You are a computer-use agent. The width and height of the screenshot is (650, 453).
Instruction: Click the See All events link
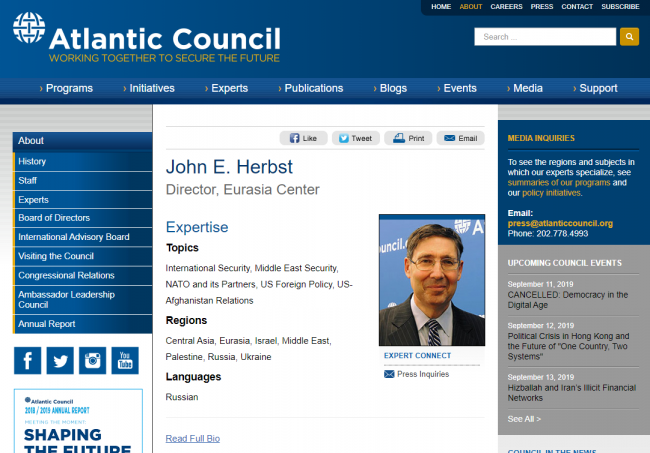pyautogui.click(x=524, y=419)
